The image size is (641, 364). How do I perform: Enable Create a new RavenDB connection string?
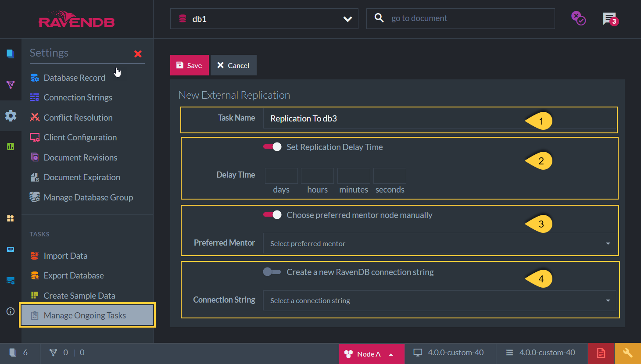[272, 272]
